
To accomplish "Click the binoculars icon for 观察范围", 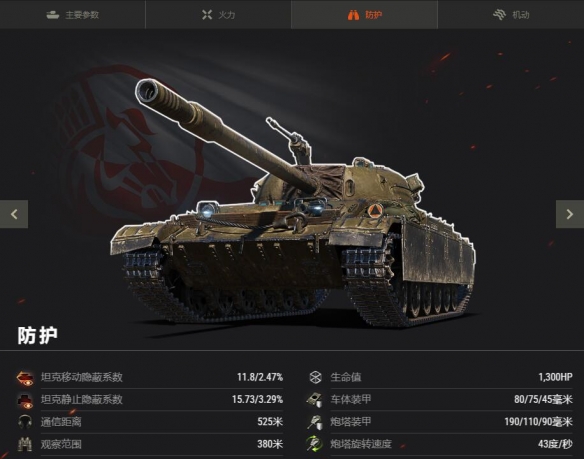I will click(x=25, y=444).
